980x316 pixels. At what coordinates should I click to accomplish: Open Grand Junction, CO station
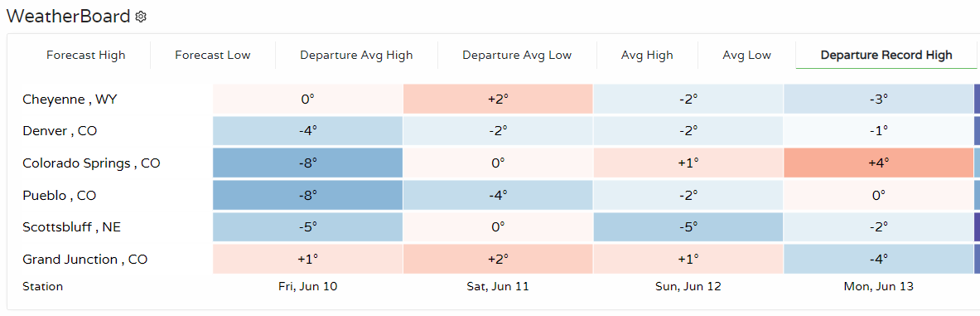(x=85, y=259)
